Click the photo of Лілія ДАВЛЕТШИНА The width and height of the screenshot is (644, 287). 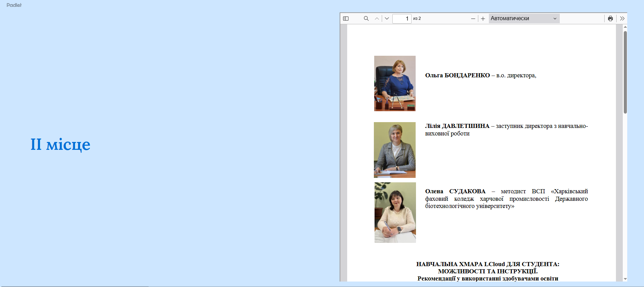point(395,150)
